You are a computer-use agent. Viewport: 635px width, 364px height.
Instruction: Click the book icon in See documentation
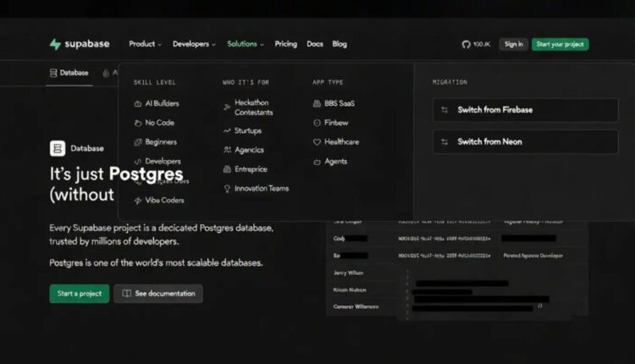tap(127, 294)
